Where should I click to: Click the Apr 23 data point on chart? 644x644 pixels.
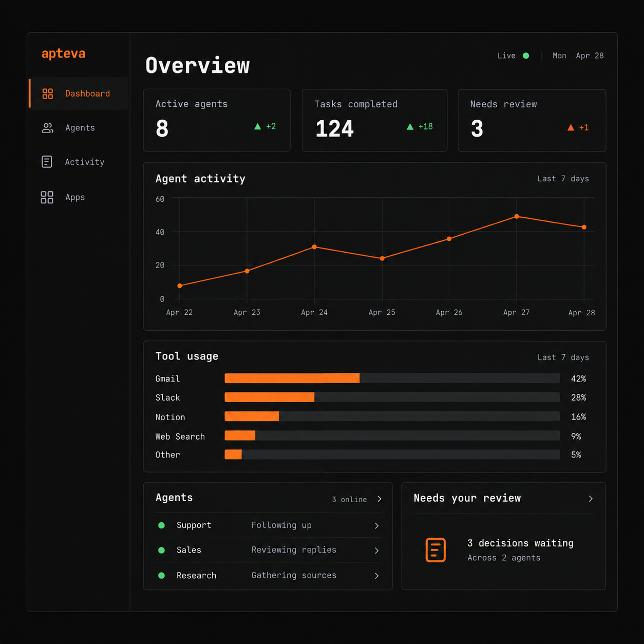tap(247, 271)
